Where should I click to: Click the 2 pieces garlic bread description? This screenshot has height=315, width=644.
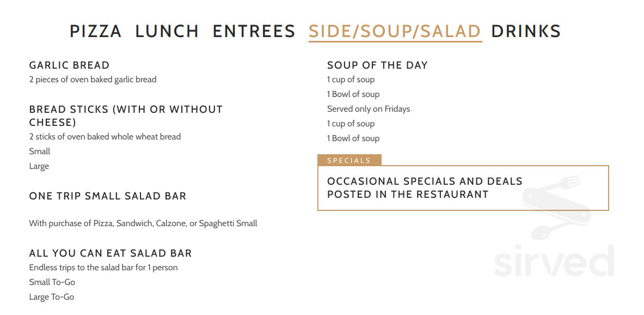coord(93,80)
